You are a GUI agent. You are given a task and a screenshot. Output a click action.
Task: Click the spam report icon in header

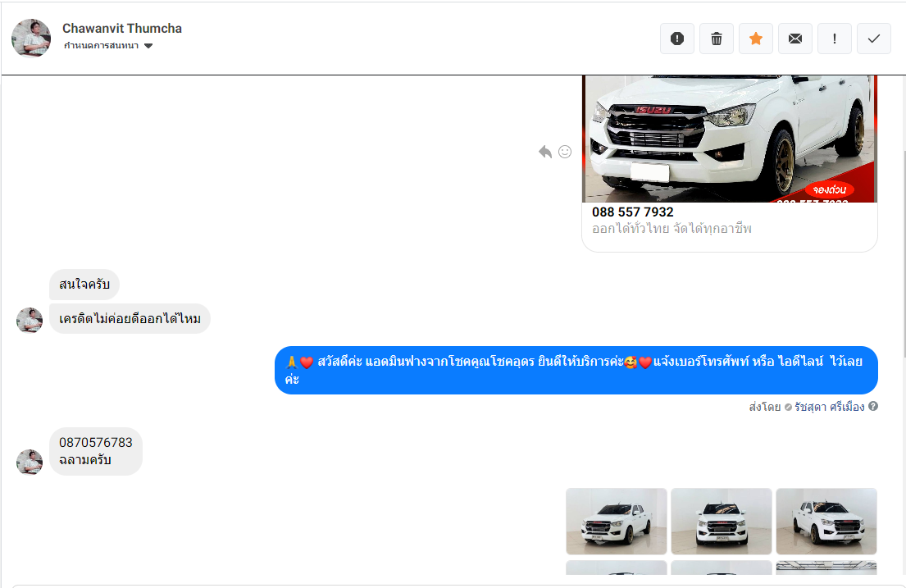(676, 39)
